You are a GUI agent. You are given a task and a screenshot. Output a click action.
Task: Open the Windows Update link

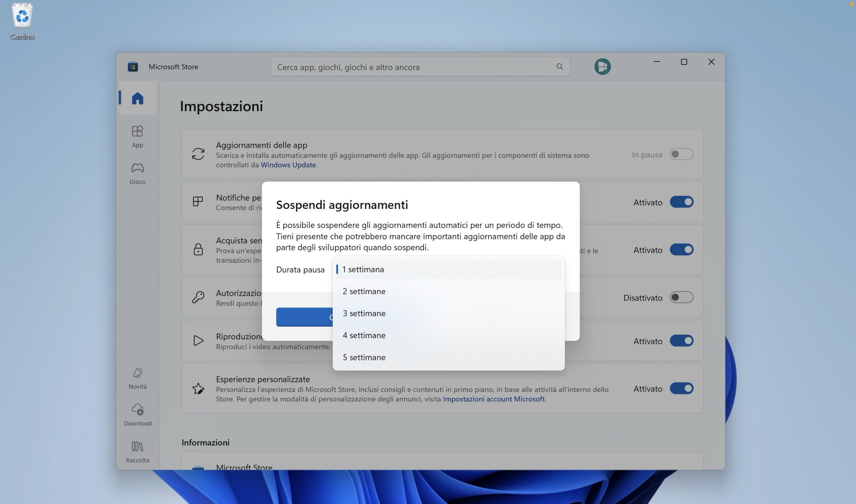coord(288,165)
